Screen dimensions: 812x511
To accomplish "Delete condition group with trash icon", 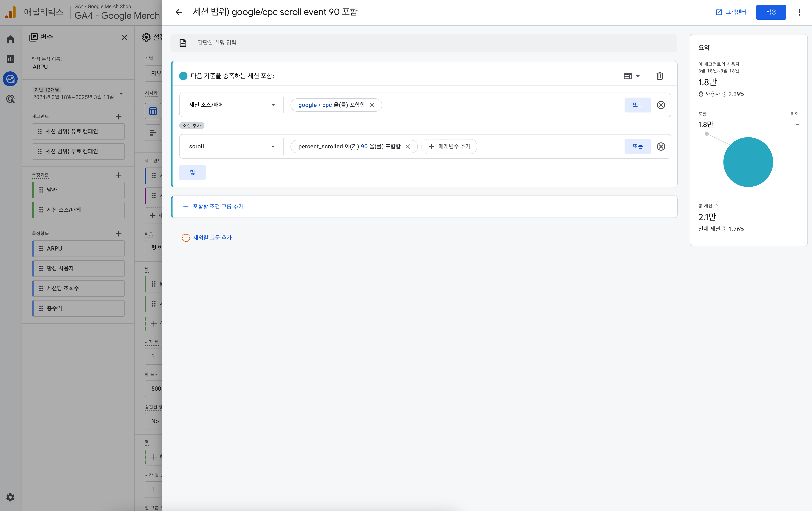I will [660, 76].
